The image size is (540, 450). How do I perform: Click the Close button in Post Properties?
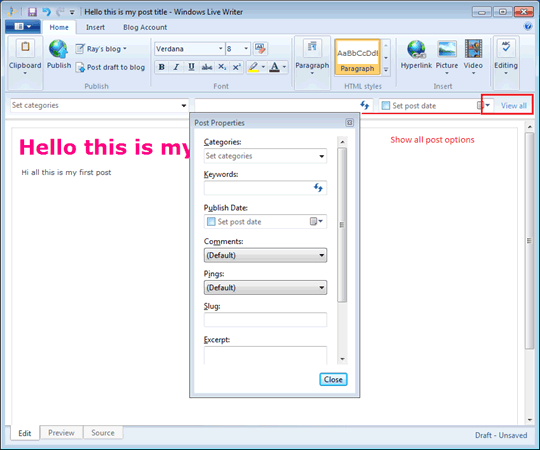tap(333, 379)
